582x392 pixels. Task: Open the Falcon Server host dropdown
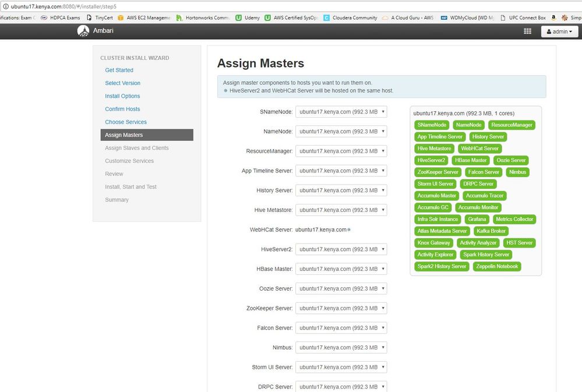(x=341, y=328)
